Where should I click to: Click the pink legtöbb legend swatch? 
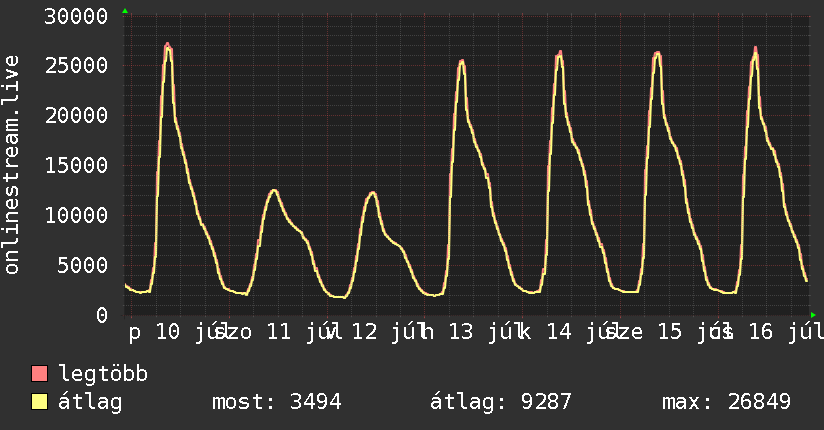click(39, 373)
